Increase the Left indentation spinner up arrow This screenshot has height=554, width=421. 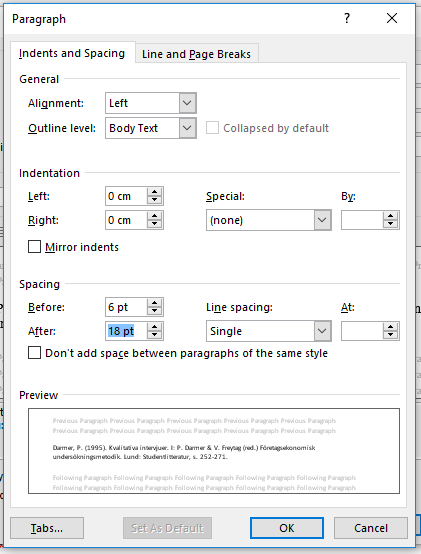pos(155,192)
